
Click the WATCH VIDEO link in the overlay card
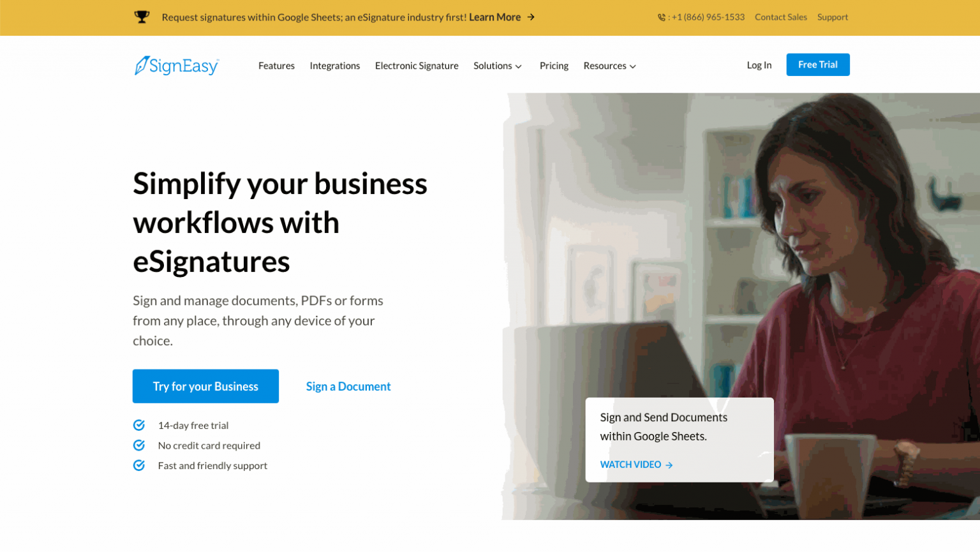pyautogui.click(x=630, y=465)
